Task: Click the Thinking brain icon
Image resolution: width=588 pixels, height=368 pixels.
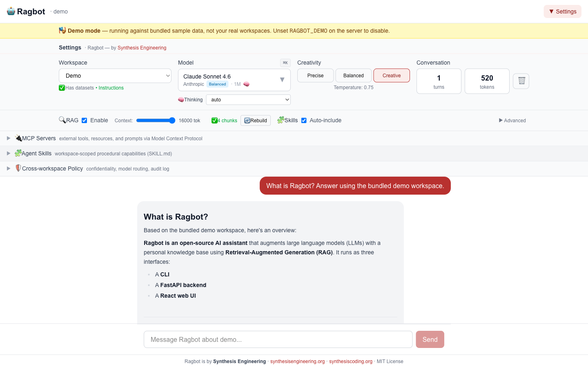Action: [181, 100]
